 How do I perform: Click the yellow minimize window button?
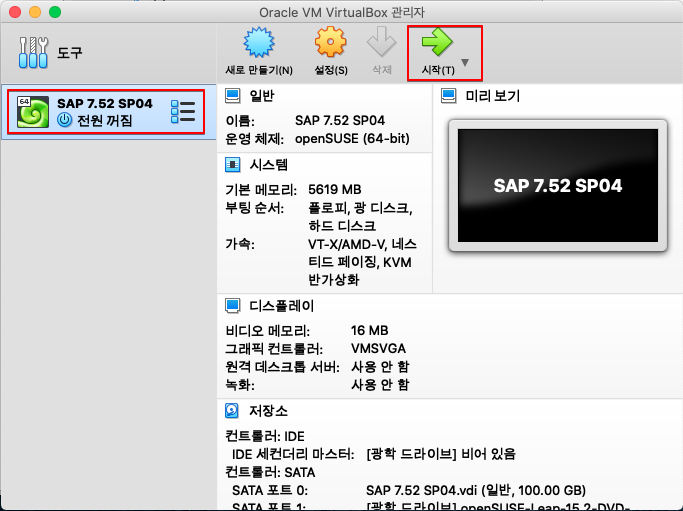pyautogui.click(x=35, y=12)
